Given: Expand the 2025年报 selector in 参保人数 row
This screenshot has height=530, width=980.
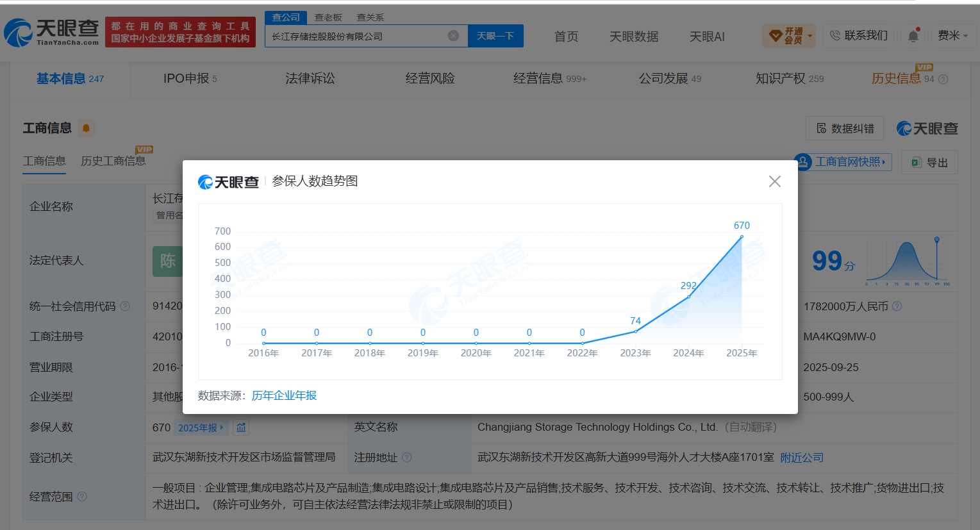Looking at the screenshot, I should point(201,427).
